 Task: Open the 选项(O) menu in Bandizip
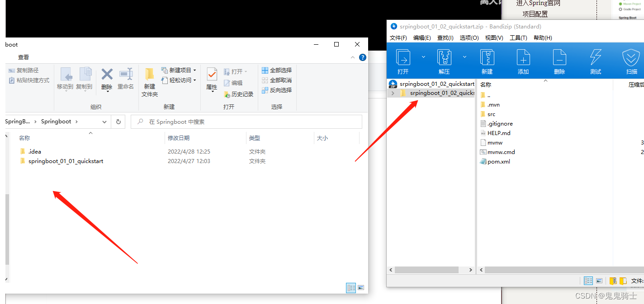(469, 38)
